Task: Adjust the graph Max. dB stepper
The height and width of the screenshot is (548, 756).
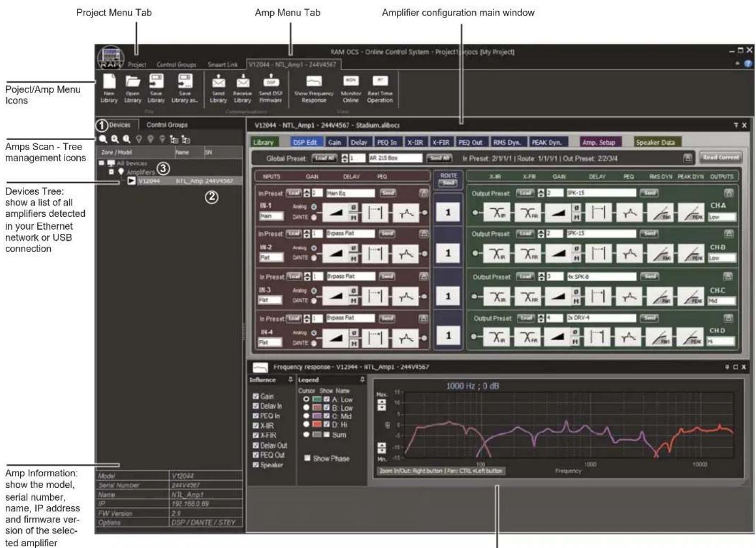Action: point(381,405)
